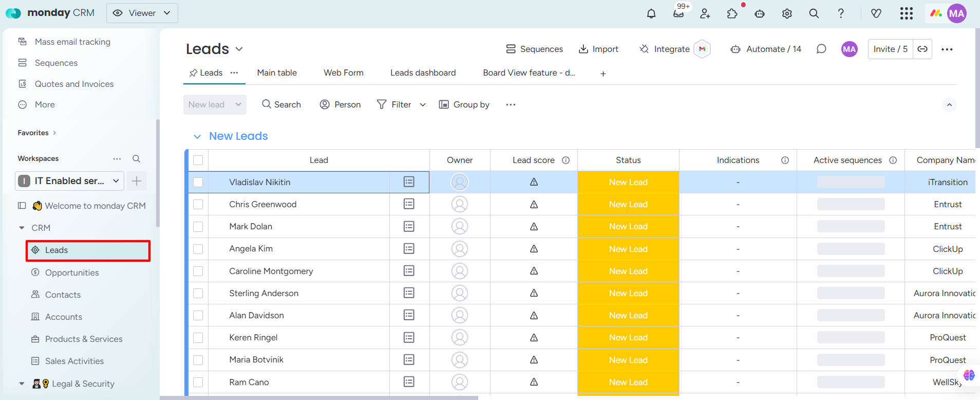Open the notifications bell
The image size is (980, 400).
(651, 13)
